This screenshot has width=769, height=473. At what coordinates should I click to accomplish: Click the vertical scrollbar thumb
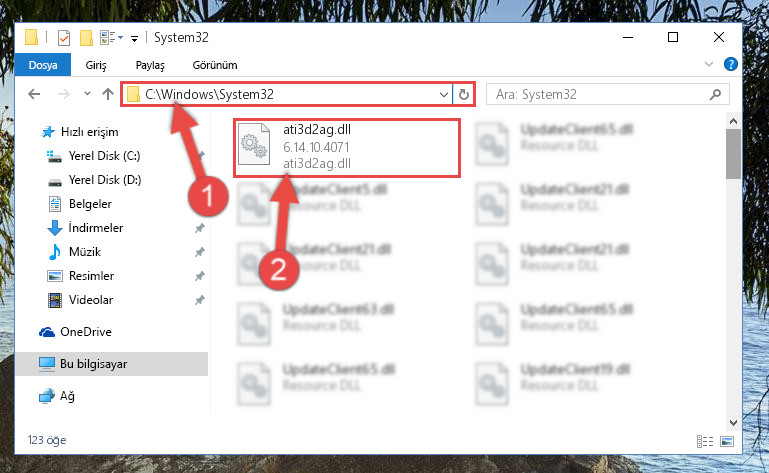pos(733,154)
